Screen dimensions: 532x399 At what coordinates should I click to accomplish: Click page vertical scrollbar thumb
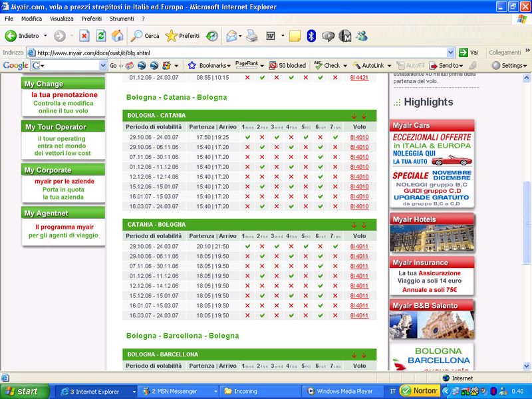[x=526, y=223]
